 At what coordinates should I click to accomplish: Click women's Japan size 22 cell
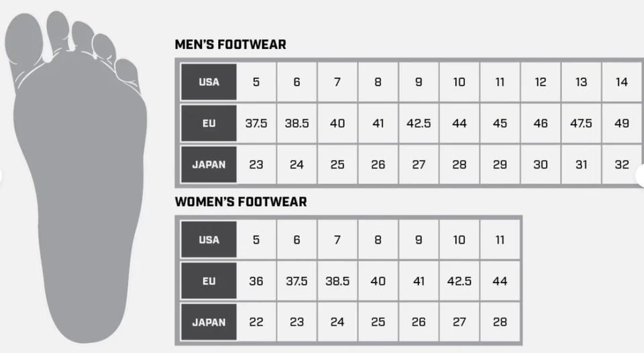(x=256, y=322)
